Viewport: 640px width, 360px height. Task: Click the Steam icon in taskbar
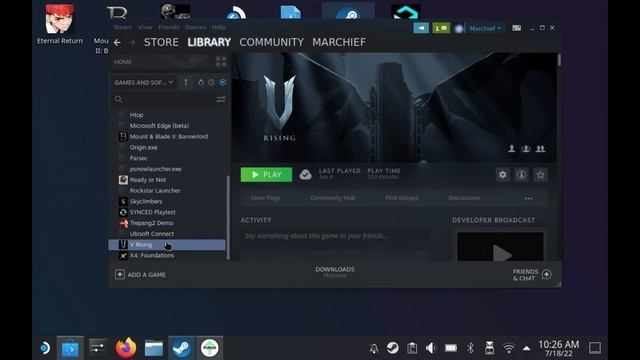(x=182, y=348)
